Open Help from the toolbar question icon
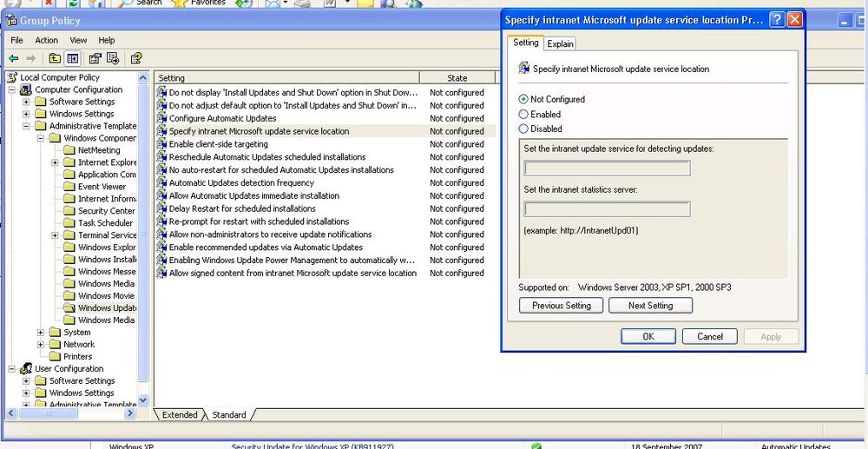The height and width of the screenshot is (449, 868). tap(136, 58)
